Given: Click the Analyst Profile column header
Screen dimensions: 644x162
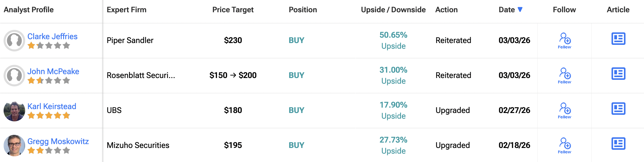Looking at the screenshot, I should coord(29,10).
